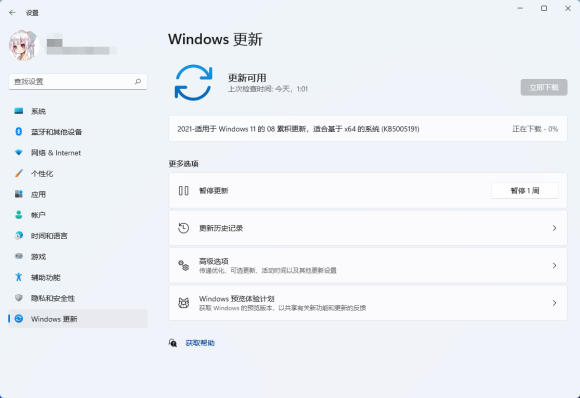Click the apps icon beside 应用
580x398 pixels.
coord(18,194)
